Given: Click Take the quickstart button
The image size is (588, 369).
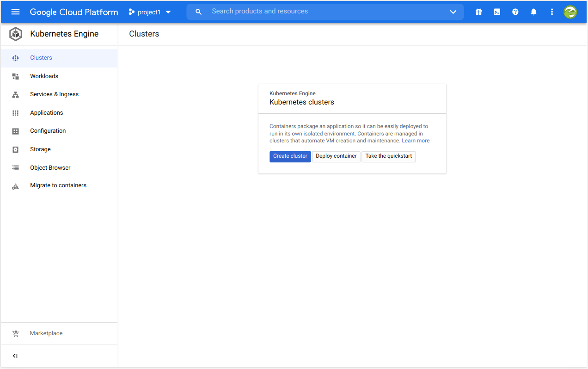Looking at the screenshot, I should coord(389,156).
